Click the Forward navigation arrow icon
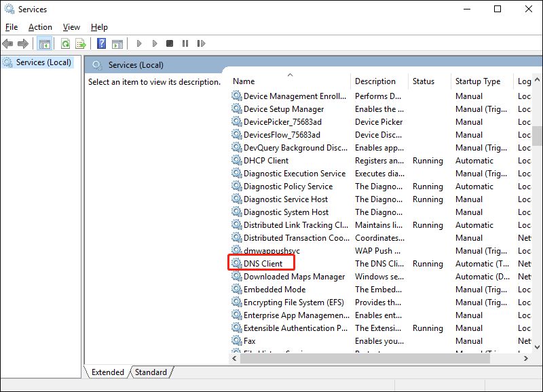The width and height of the screenshot is (543, 392). [22, 43]
